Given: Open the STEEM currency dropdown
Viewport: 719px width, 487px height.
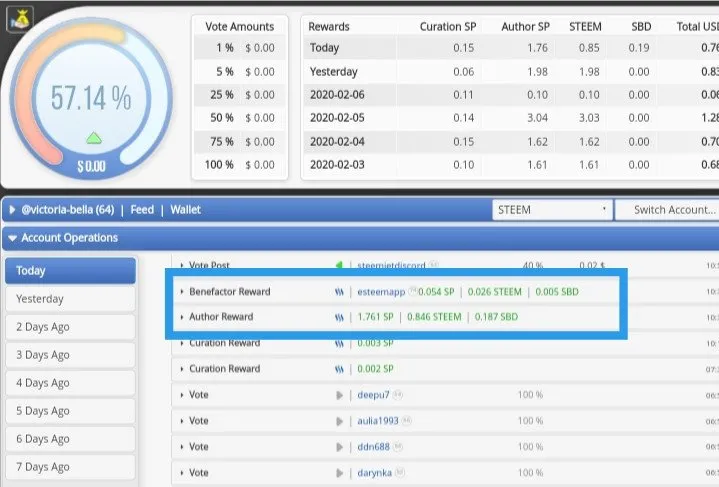Looking at the screenshot, I should [552, 210].
